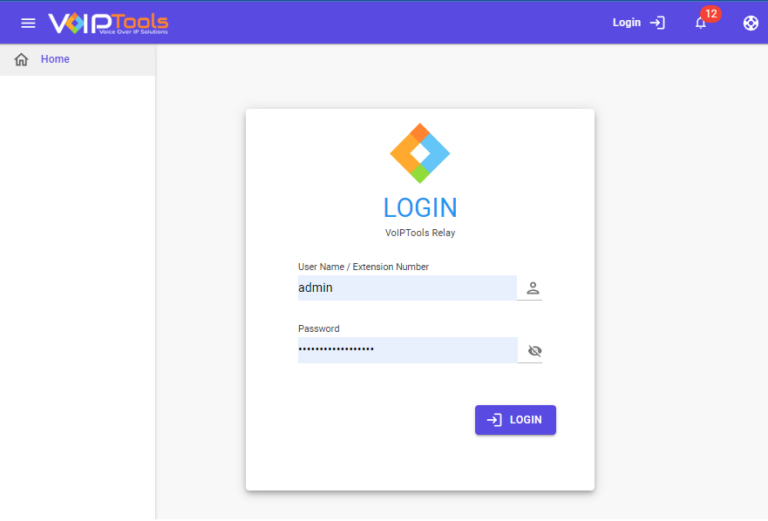Viewport: 768px width, 521px height.
Task: Click the arrow icon inside LOGIN button
Action: coord(494,420)
